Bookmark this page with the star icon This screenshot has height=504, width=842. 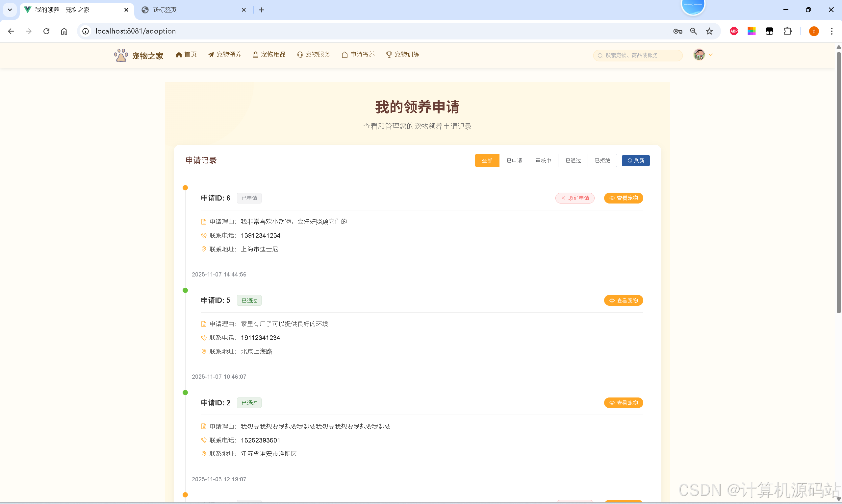pyautogui.click(x=709, y=31)
